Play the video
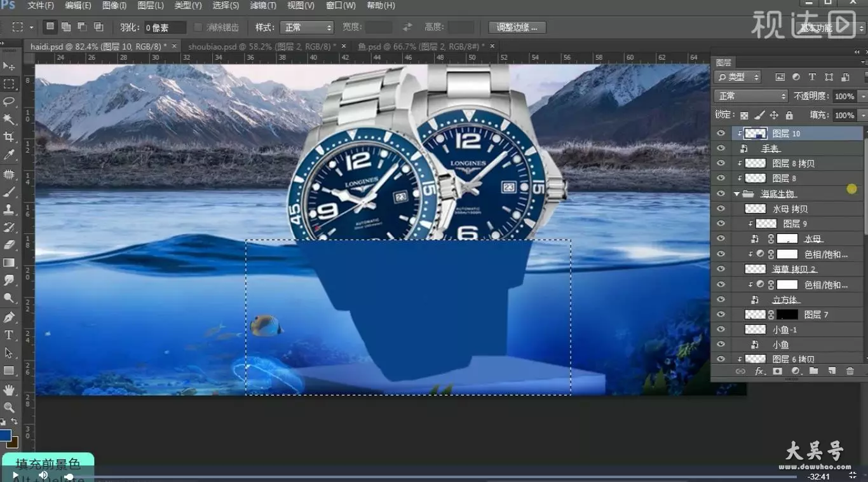Screen dimensions: 868x482 click(15, 475)
